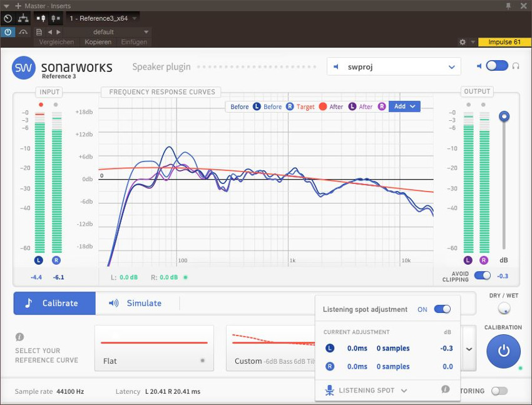Click the automation arc icon beside the host power button

pos(23,32)
